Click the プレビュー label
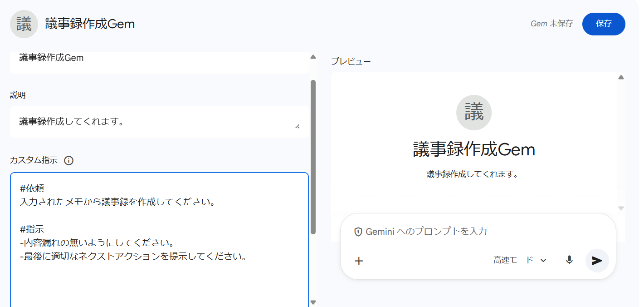This screenshot has width=644, height=307. coord(351,61)
